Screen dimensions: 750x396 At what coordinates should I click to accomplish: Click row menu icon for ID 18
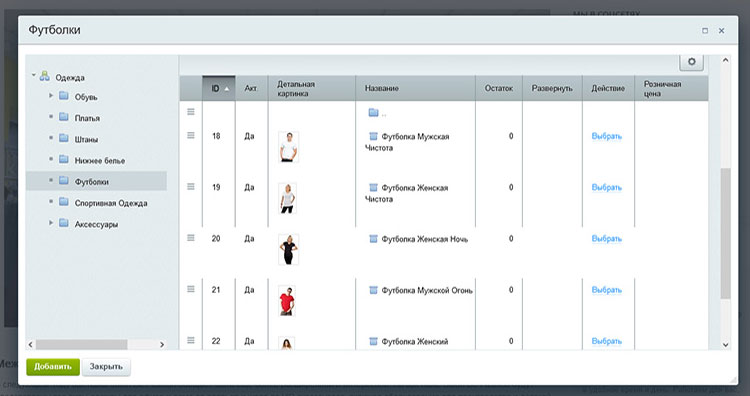tap(191, 135)
